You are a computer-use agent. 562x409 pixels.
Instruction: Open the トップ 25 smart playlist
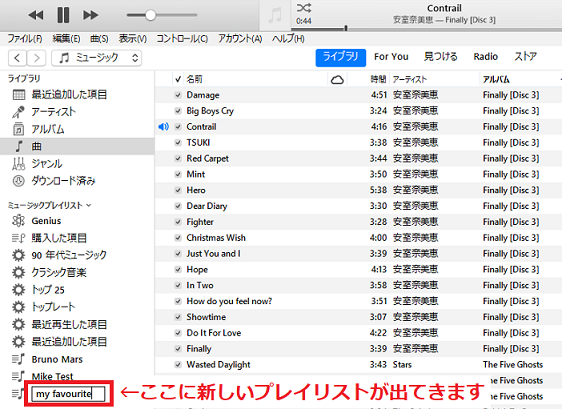click(x=48, y=289)
